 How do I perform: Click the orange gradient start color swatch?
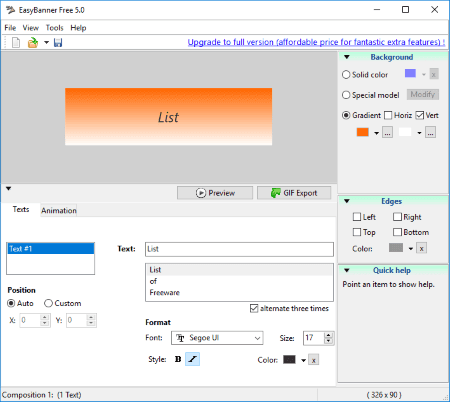pyautogui.click(x=362, y=132)
